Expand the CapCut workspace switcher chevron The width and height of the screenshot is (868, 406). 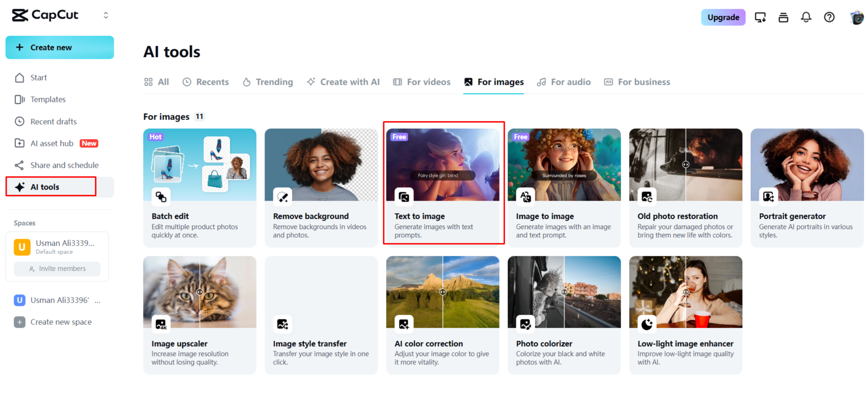106,15
